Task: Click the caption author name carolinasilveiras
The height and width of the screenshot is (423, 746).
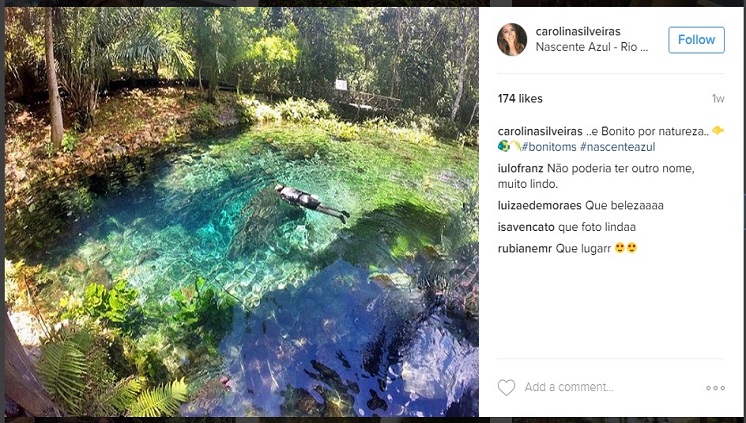Action: point(540,132)
